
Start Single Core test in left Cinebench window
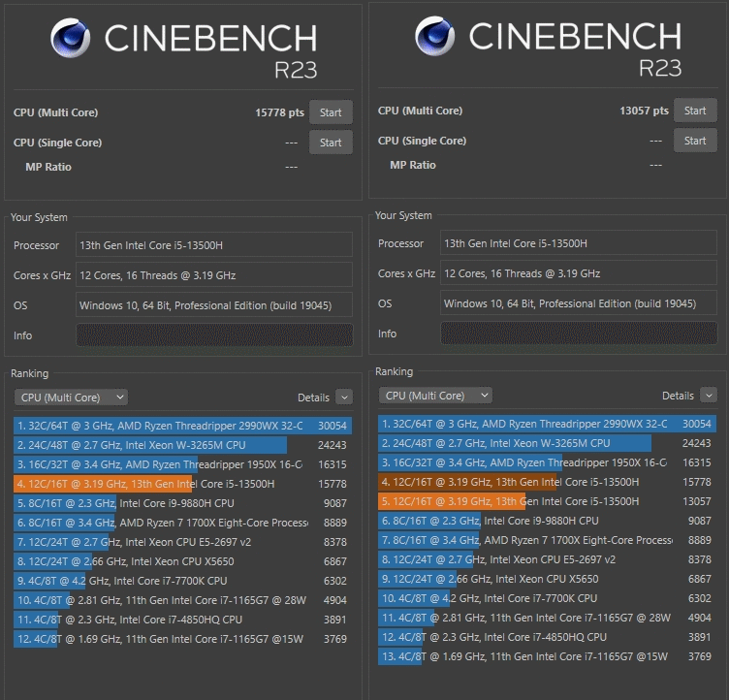(x=331, y=143)
